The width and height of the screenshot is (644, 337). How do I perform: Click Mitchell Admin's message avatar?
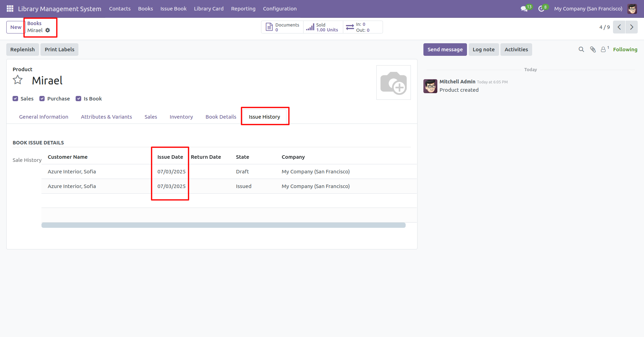click(430, 86)
